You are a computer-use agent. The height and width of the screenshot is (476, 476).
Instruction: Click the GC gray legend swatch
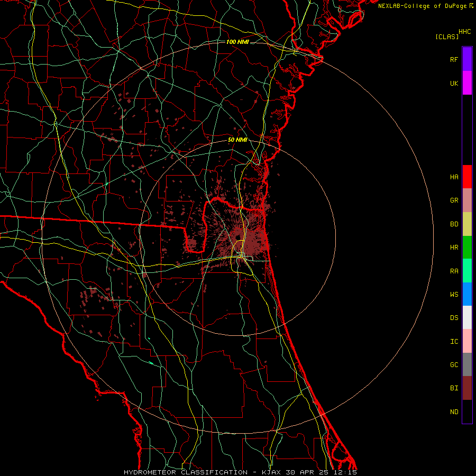[x=467, y=364]
